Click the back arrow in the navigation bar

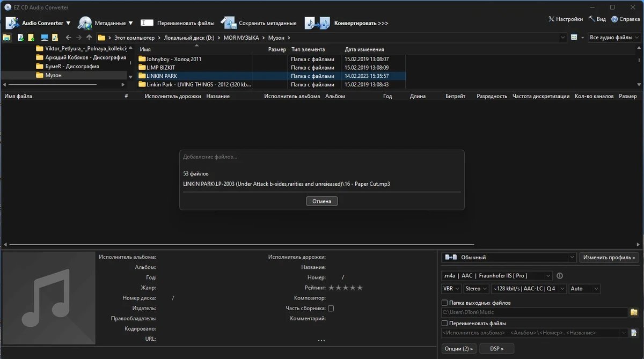pyautogui.click(x=68, y=38)
